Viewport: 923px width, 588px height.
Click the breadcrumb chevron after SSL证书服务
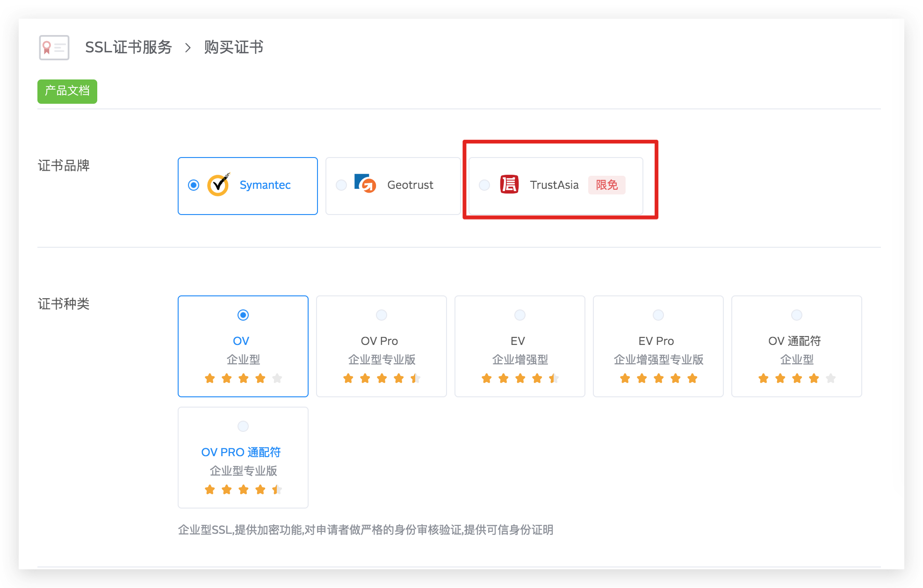pos(188,48)
